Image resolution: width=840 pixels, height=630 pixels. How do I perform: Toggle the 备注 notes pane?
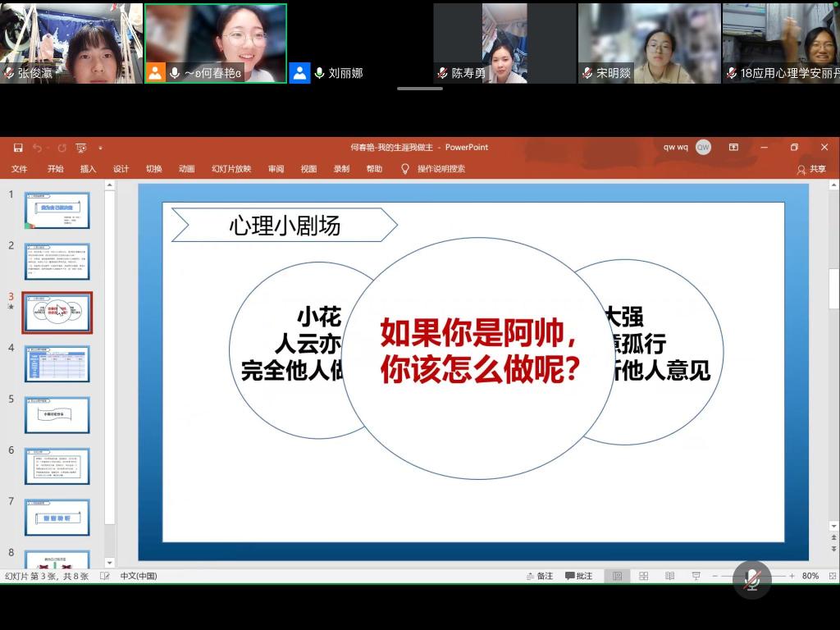[540, 576]
